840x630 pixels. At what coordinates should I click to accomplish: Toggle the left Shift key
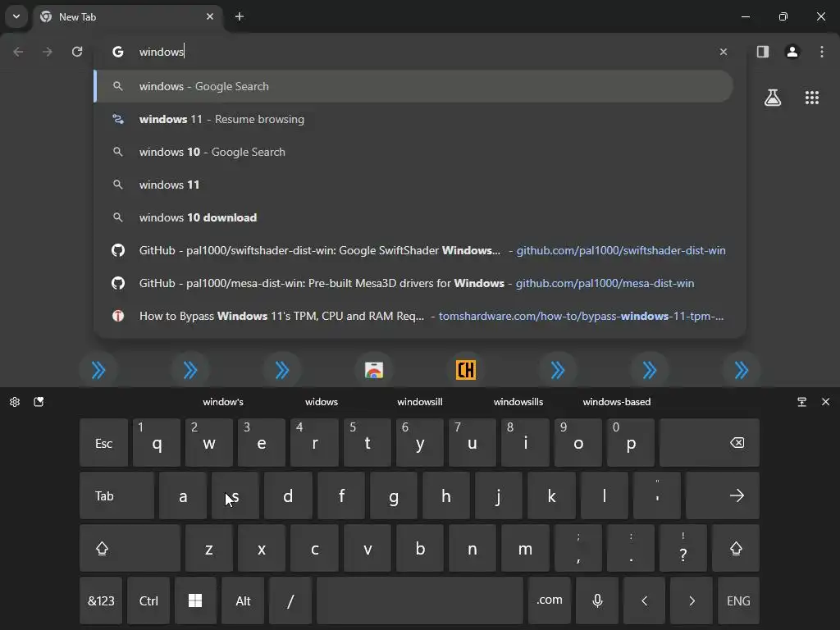(130, 548)
